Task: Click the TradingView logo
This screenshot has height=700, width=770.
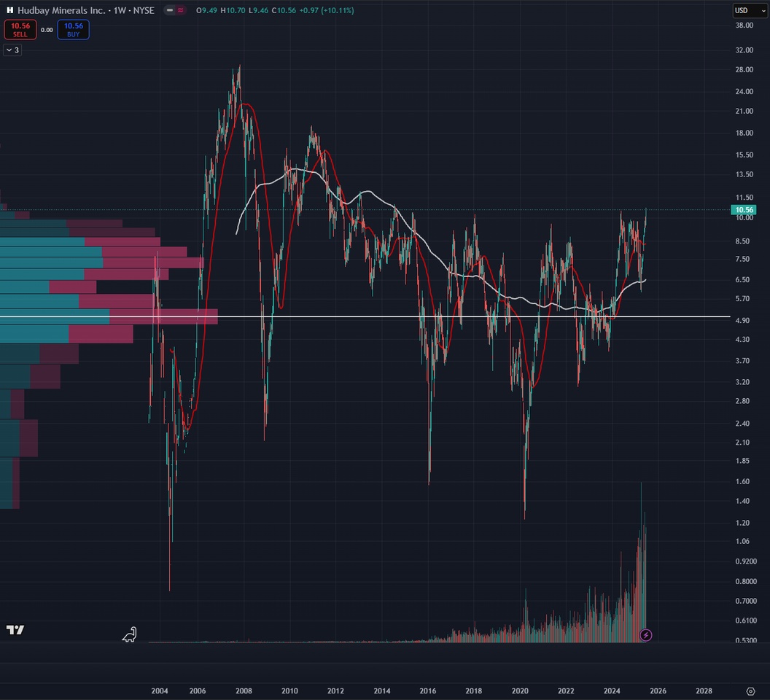Action: [x=15, y=630]
